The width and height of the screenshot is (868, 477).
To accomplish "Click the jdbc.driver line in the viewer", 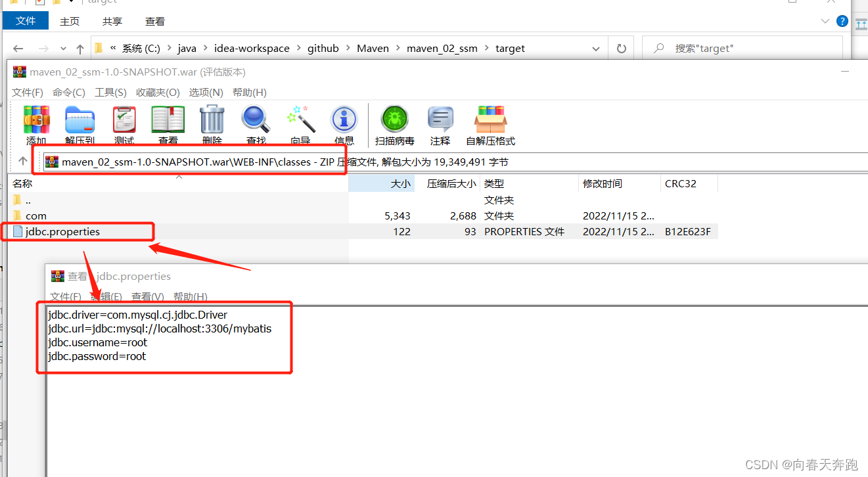I will point(137,315).
